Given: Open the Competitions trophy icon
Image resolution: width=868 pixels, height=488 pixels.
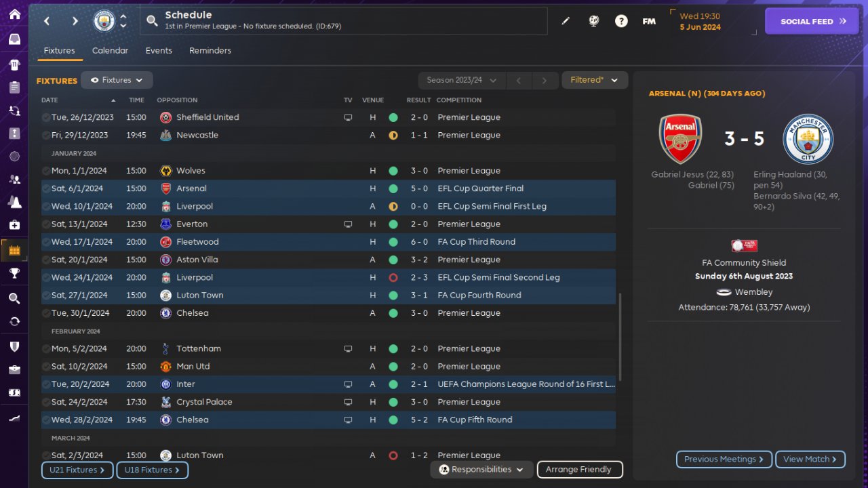Looking at the screenshot, I should coord(14,273).
